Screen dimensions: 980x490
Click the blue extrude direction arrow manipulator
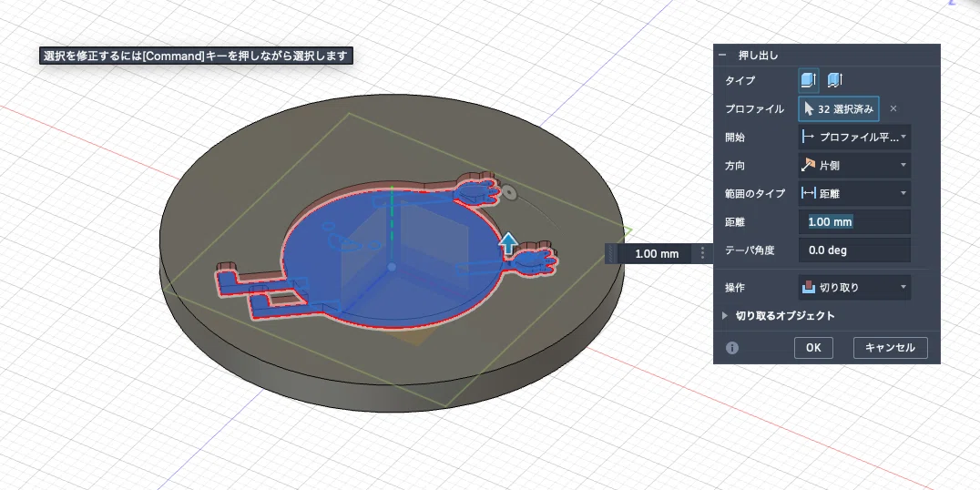(509, 243)
